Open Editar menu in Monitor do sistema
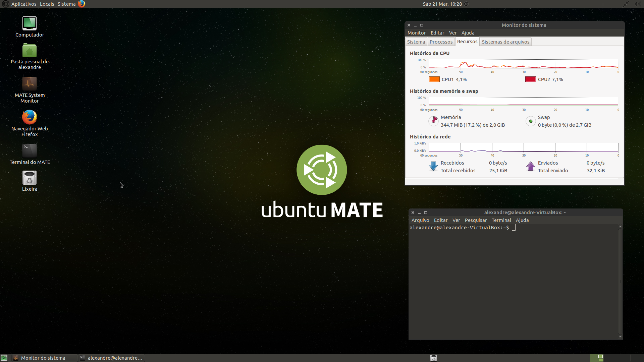Image resolution: width=644 pixels, height=362 pixels. pos(437,33)
